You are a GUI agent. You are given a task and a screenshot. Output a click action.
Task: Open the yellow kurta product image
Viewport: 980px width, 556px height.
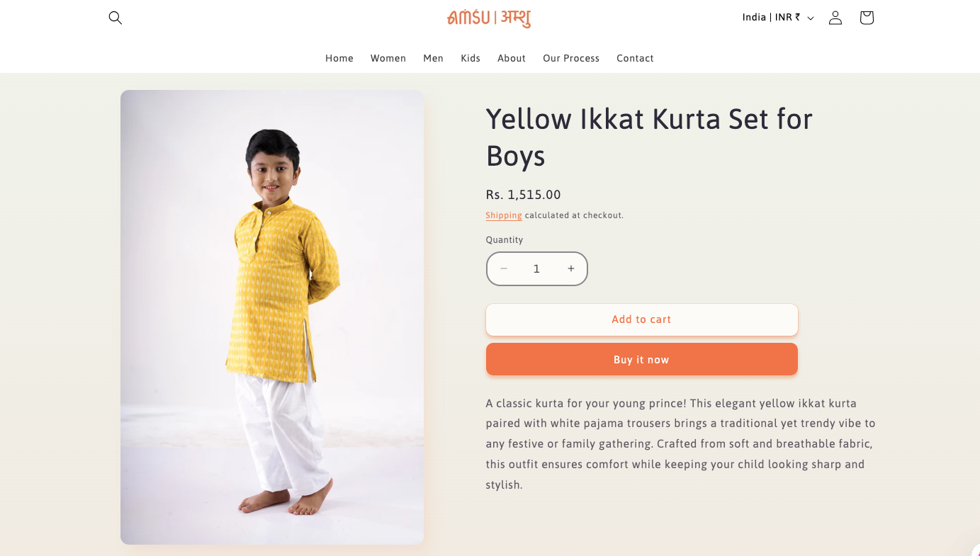[272, 317]
